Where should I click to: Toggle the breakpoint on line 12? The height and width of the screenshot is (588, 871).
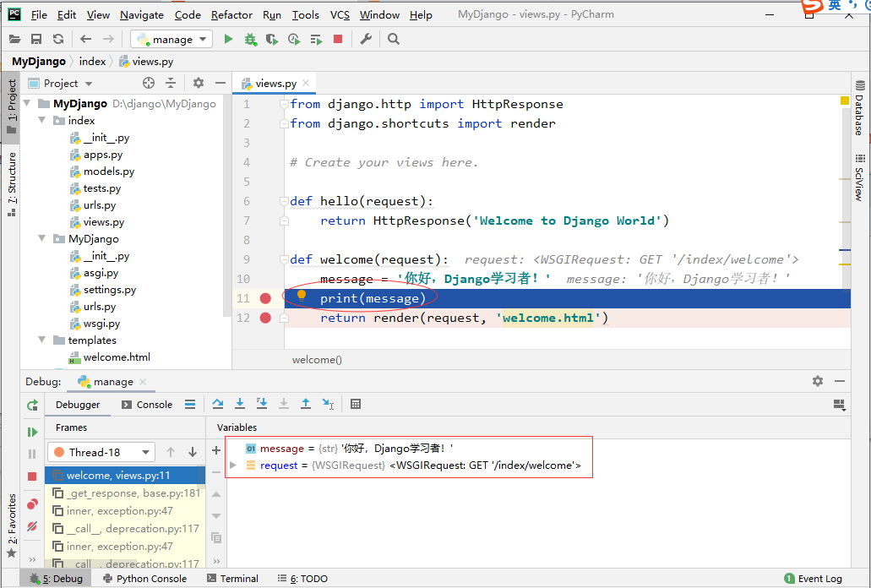click(x=265, y=318)
